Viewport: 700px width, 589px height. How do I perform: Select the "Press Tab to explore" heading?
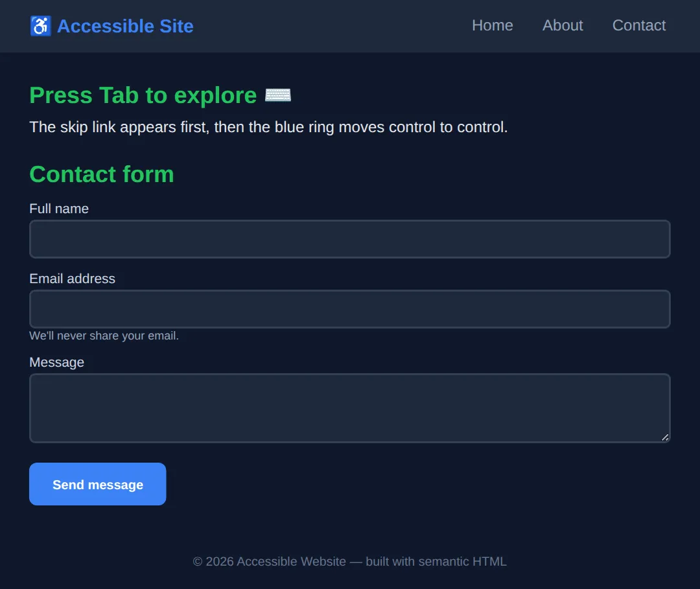click(x=143, y=95)
